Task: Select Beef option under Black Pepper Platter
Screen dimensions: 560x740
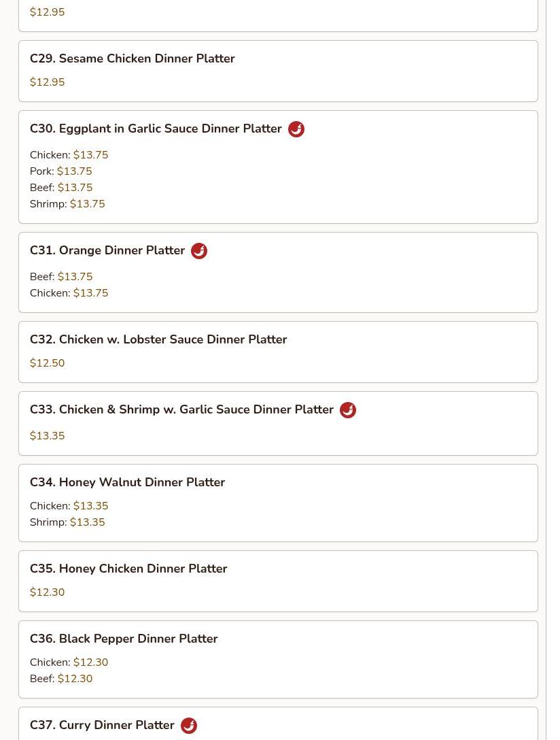Action: (61, 679)
